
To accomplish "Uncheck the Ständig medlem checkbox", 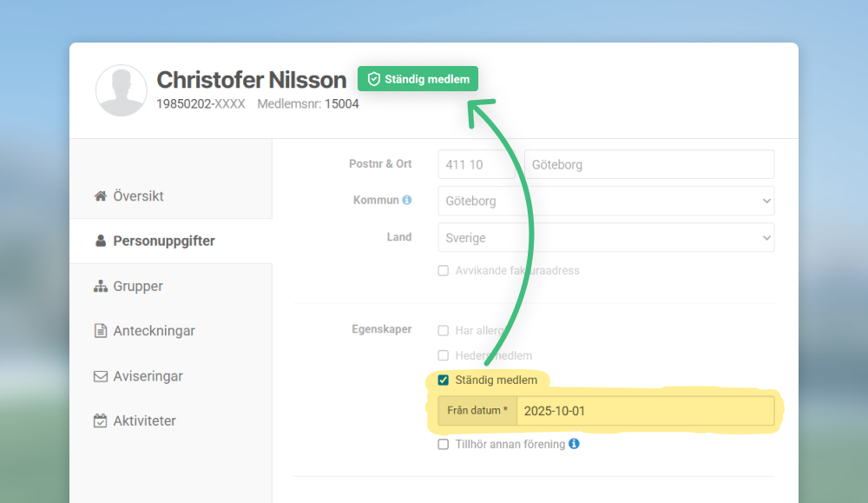I will pyautogui.click(x=444, y=380).
